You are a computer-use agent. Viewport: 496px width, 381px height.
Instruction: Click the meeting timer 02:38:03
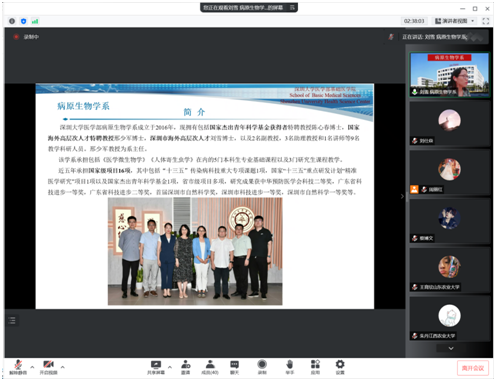[x=414, y=21]
